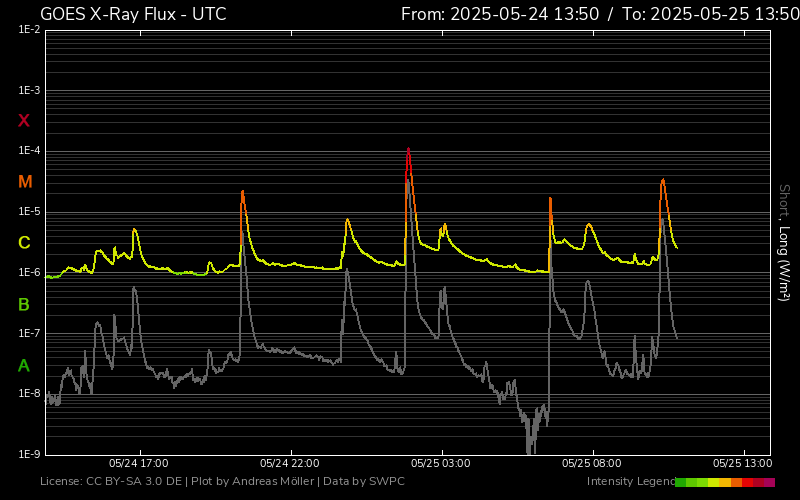Select the 05/25 08:00 time axis label
The image size is (800, 500).
pyautogui.click(x=592, y=464)
